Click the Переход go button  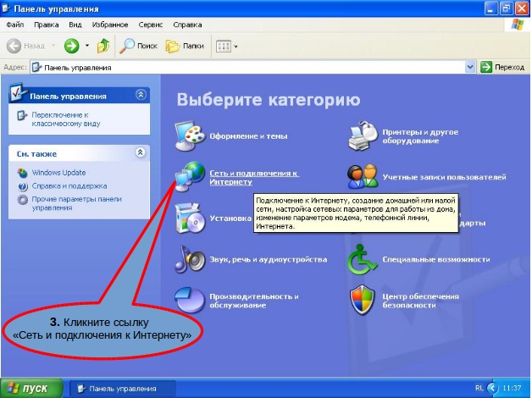tap(502, 67)
